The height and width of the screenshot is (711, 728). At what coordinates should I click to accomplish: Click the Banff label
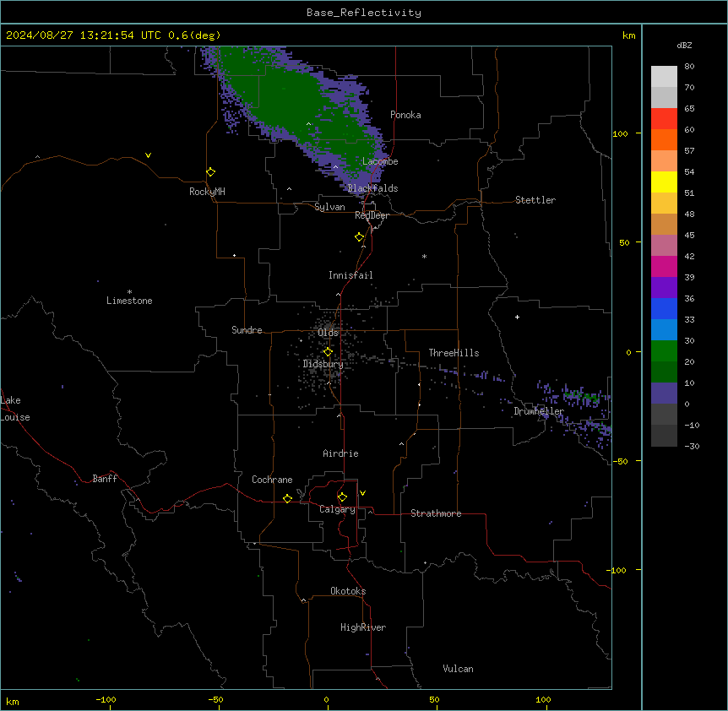105,479
